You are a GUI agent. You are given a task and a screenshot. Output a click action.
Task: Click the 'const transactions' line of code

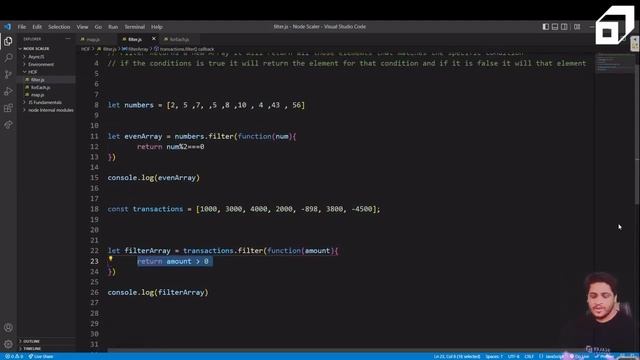tap(244, 209)
